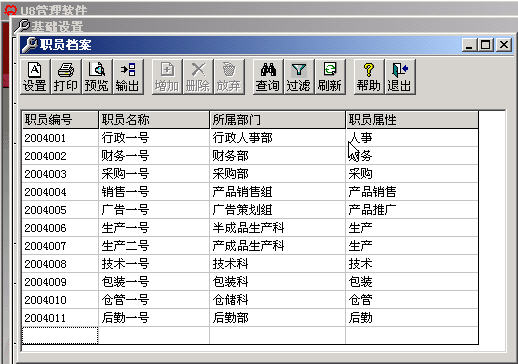Click the name cell 财务一号

click(x=154, y=156)
